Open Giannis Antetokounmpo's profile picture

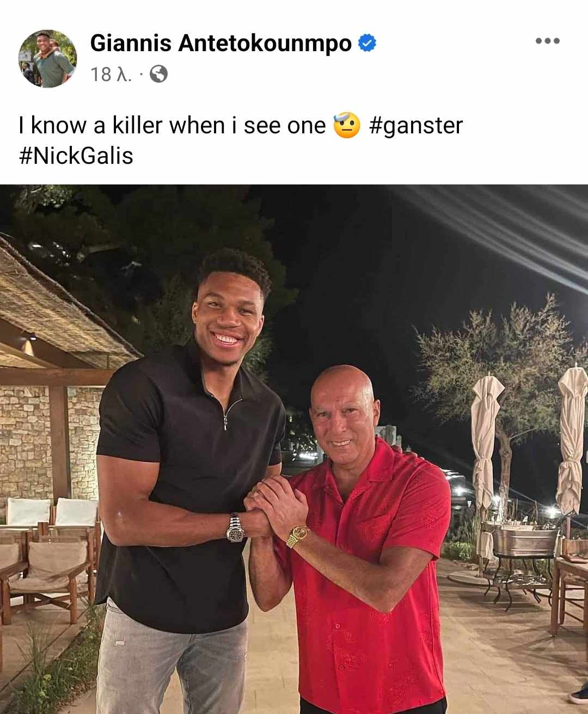click(48, 58)
